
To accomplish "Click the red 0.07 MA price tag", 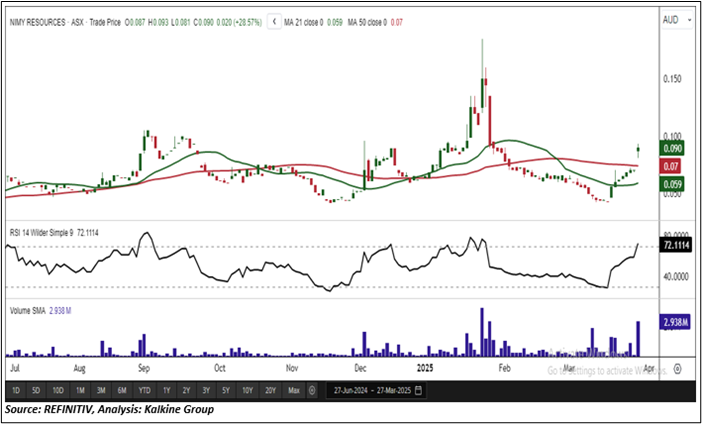I will point(671,167).
